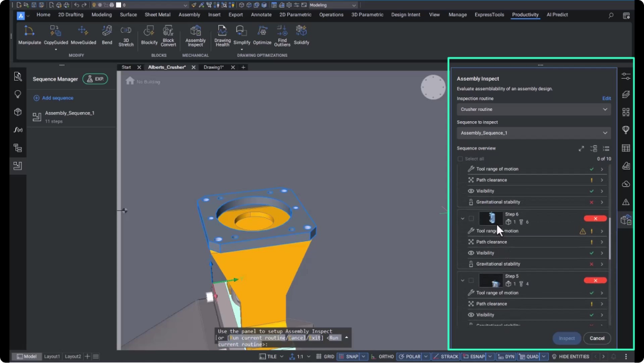644x363 pixels.
Task: Check the Select all checkbox
Action: tap(460, 159)
